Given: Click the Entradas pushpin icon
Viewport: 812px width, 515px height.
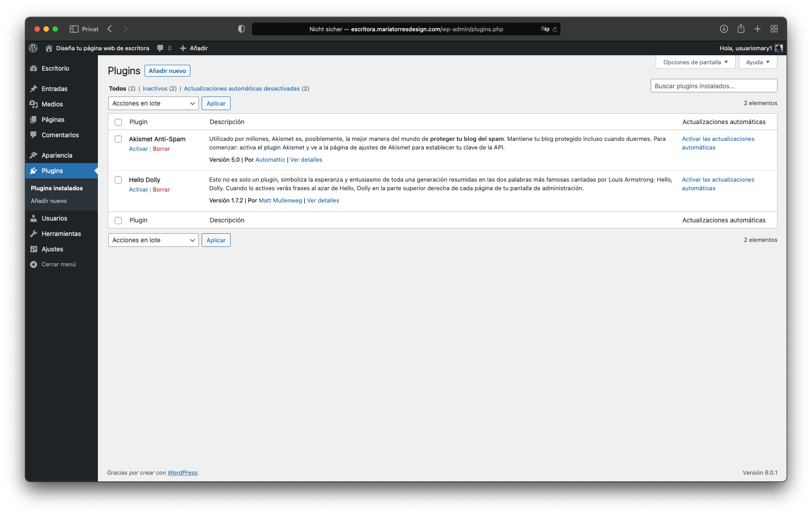Looking at the screenshot, I should point(34,89).
